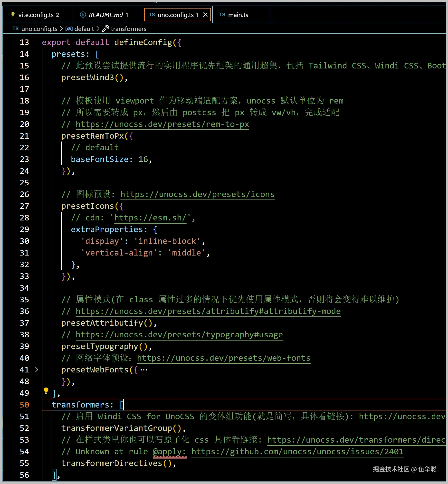Click on presetRemToPx at line 21
The image size is (448, 484).
pos(92,136)
